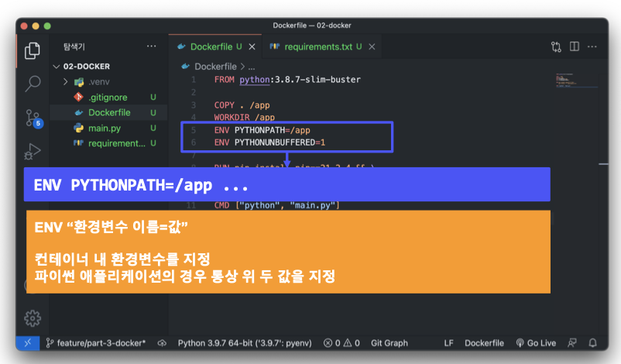The width and height of the screenshot is (621, 364).
Task: Click the python icon next to main.py
Action: click(x=79, y=128)
